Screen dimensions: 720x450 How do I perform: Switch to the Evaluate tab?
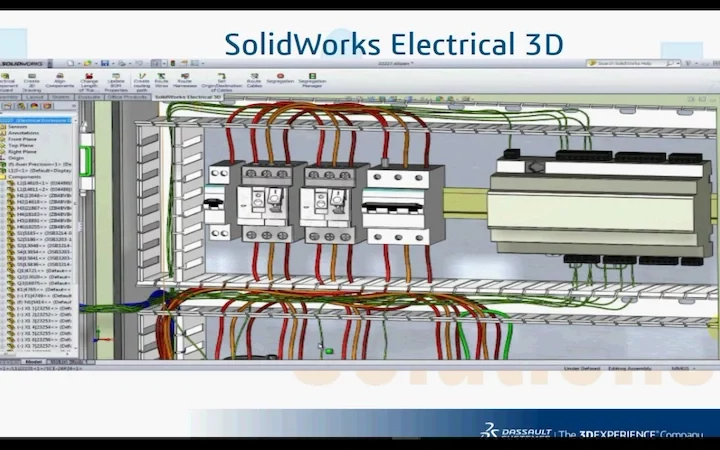coord(89,97)
